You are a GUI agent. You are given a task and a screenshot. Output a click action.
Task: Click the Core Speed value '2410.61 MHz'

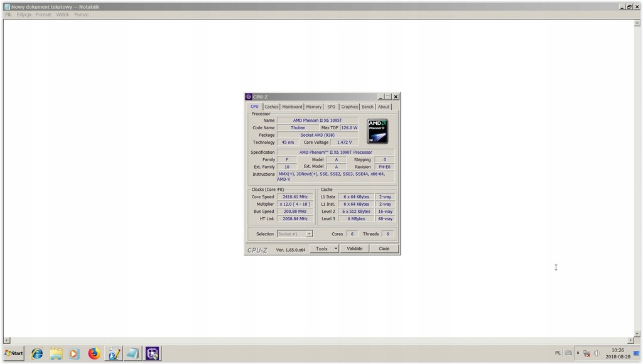click(295, 197)
